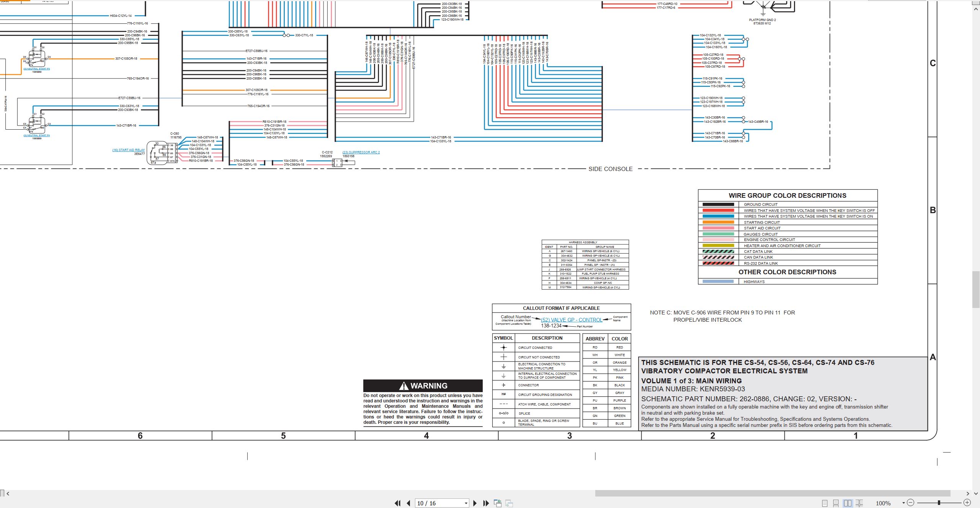Click the CAT DATA LINK striped swatch

point(718,252)
